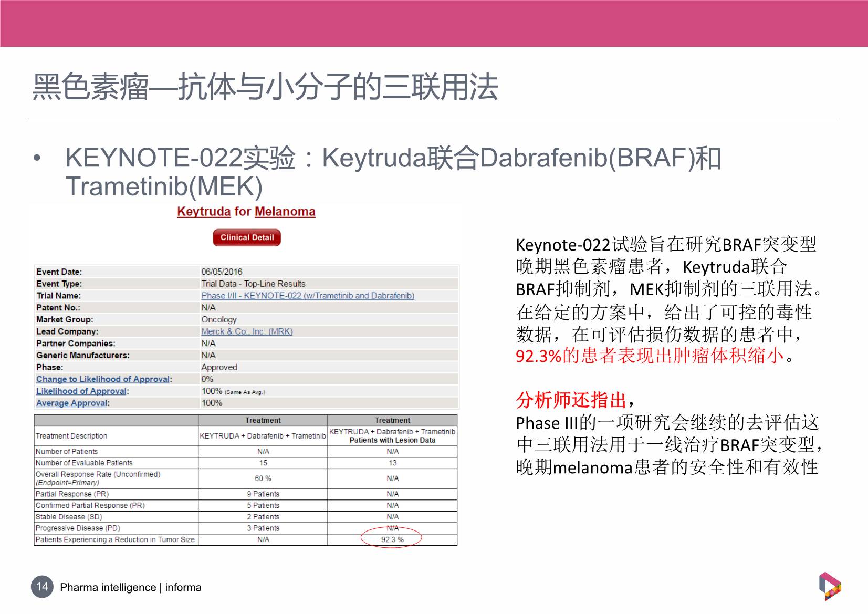The width and height of the screenshot is (868, 614).
Task: Click the Lead Company label
Action: click(x=67, y=331)
